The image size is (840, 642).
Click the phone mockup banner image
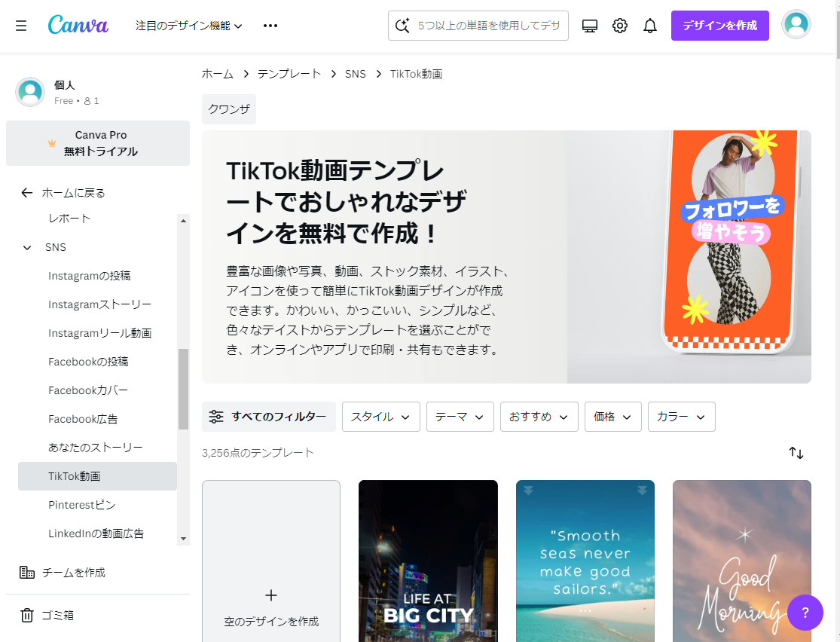(689, 257)
